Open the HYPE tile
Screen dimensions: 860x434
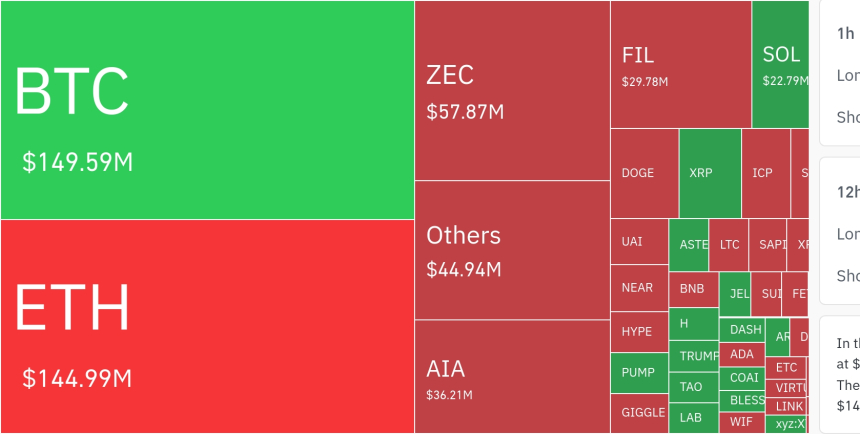[x=639, y=332]
